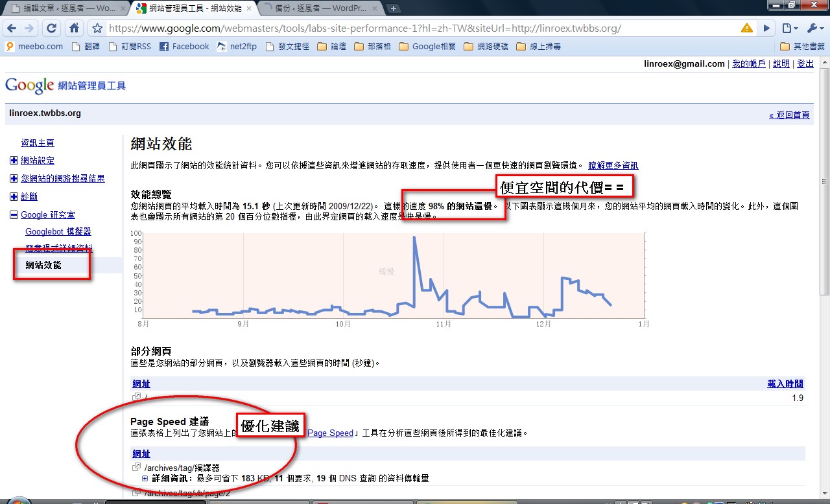Click the 網址 header under Page Speed 建議
This screenshot has width=830, height=504.
pyautogui.click(x=141, y=453)
